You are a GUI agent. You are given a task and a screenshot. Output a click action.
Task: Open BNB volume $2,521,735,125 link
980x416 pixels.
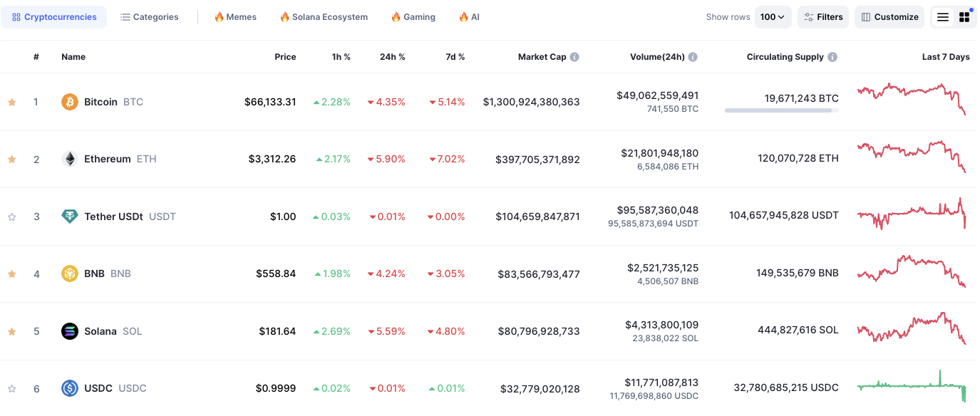coord(663,268)
